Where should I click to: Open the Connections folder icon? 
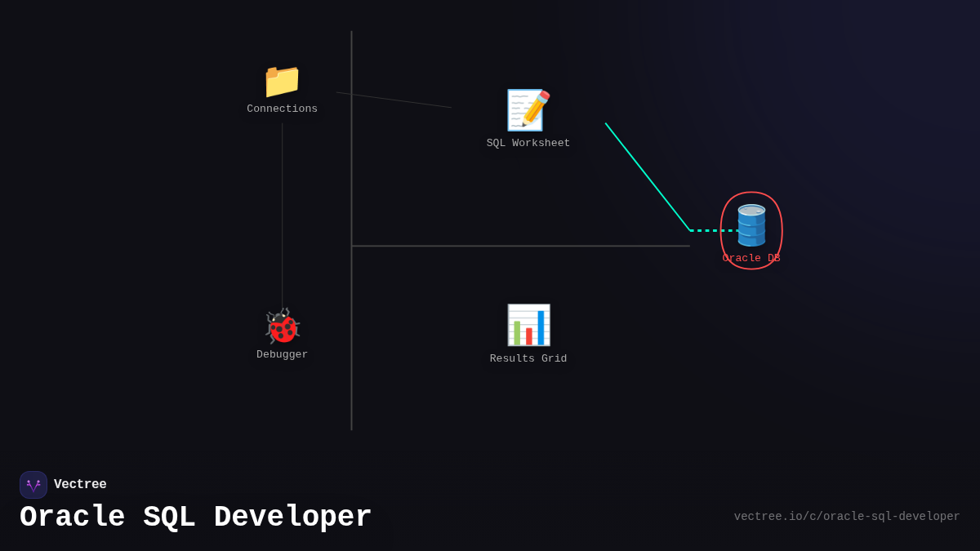(x=282, y=81)
